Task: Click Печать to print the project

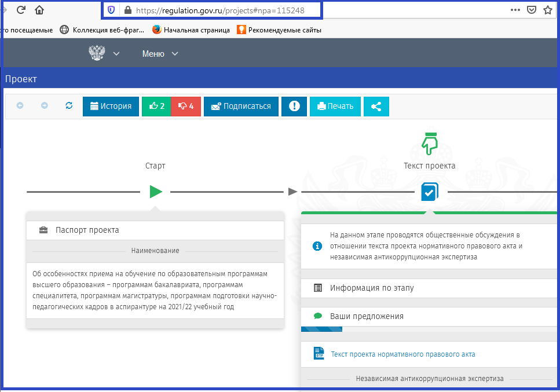Action: tap(335, 107)
